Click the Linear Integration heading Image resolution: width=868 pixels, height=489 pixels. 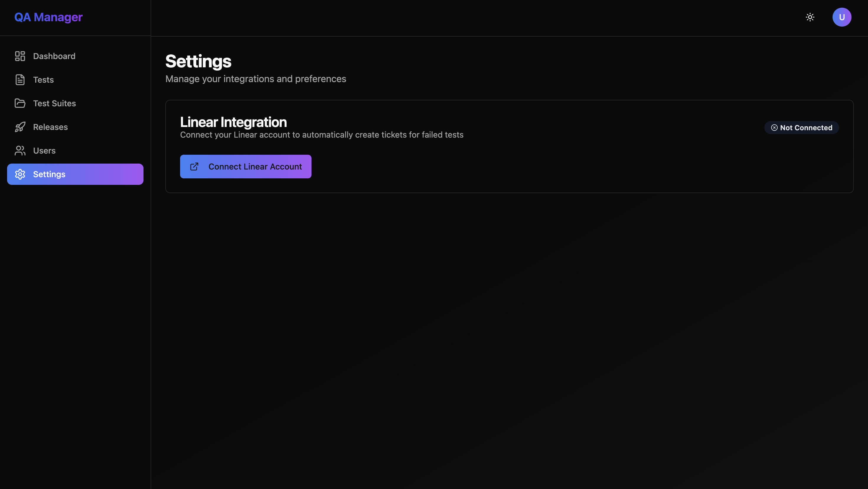(233, 122)
